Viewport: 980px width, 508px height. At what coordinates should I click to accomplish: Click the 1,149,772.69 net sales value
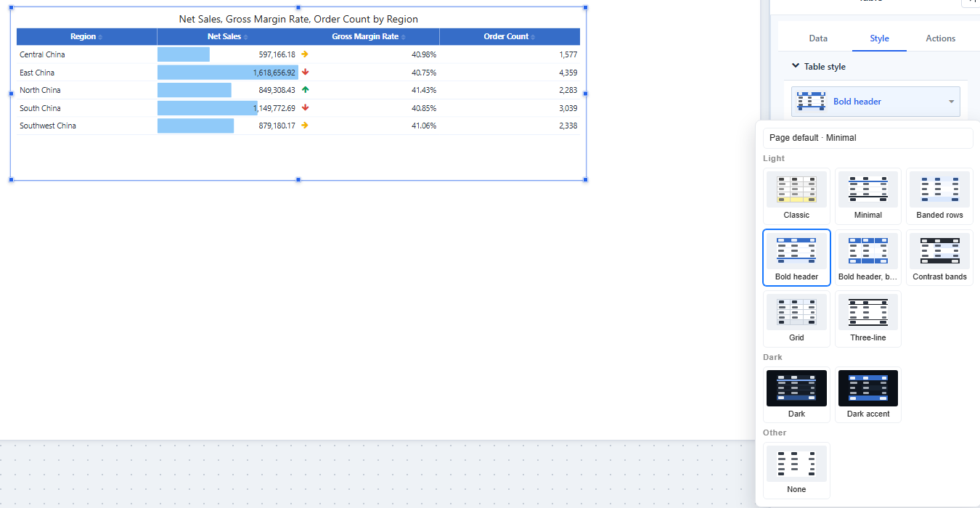click(274, 108)
